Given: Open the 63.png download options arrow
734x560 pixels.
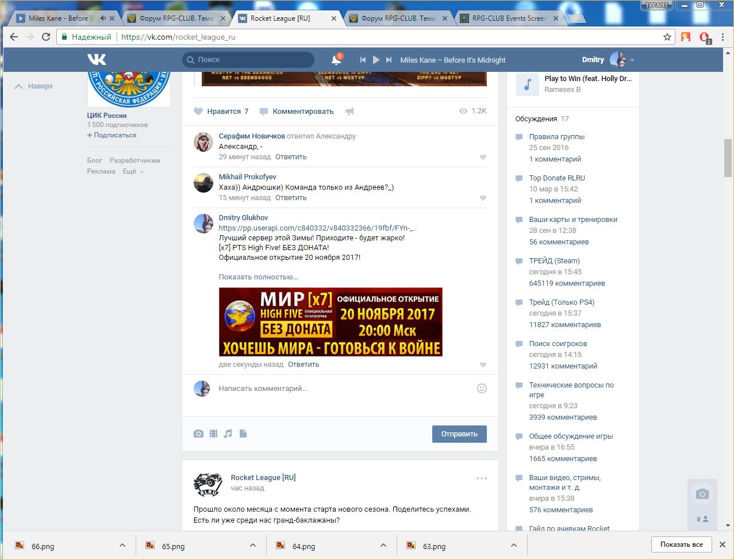Looking at the screenshot, I should (x=514, y=546).
